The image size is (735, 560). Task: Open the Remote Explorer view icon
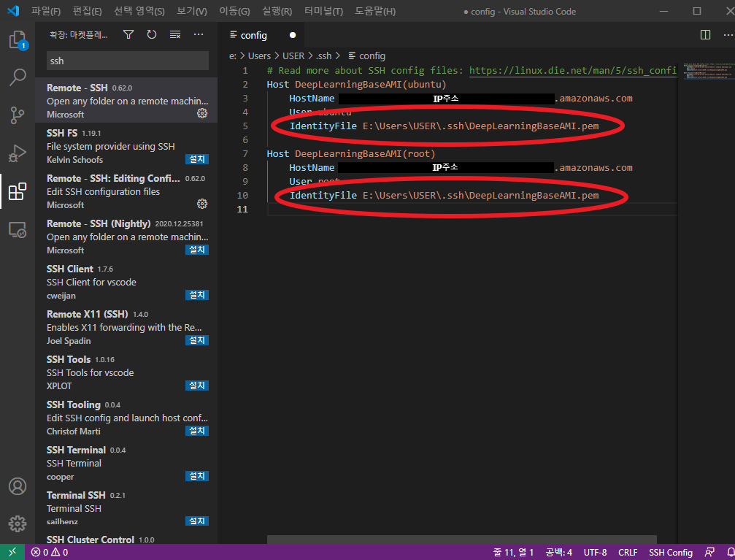18,230
